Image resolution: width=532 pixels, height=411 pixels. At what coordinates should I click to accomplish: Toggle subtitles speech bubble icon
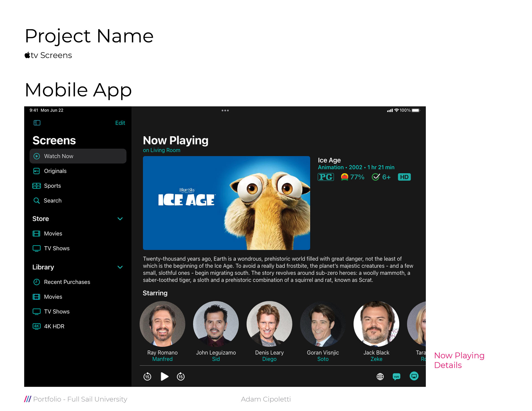point(397,377)
